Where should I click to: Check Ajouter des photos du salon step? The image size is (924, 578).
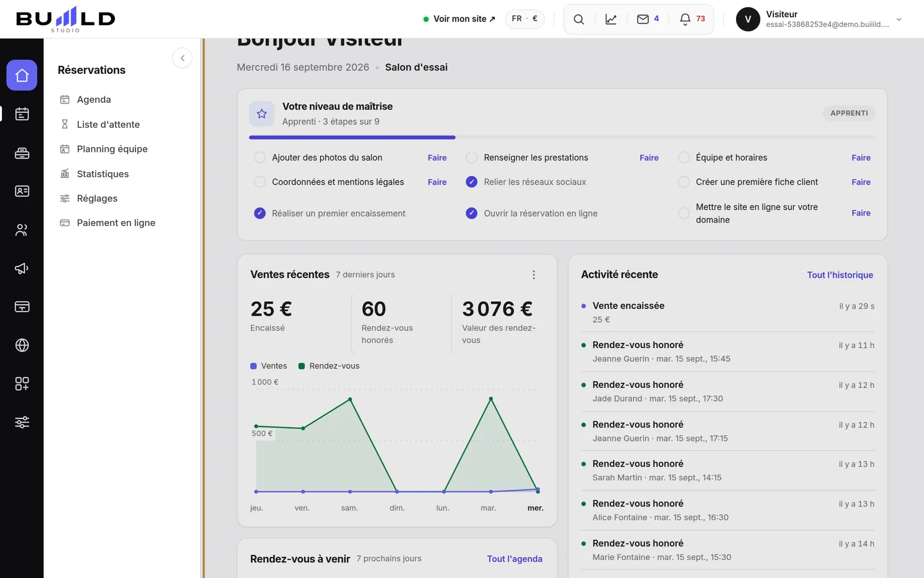click(x=260, y=157)
